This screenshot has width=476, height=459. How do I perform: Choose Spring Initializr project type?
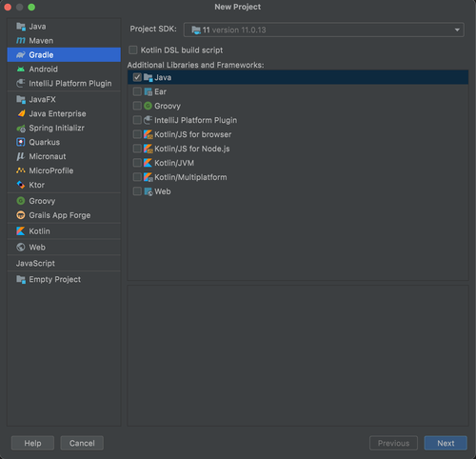pyautogui.click(x=64, y=128)
